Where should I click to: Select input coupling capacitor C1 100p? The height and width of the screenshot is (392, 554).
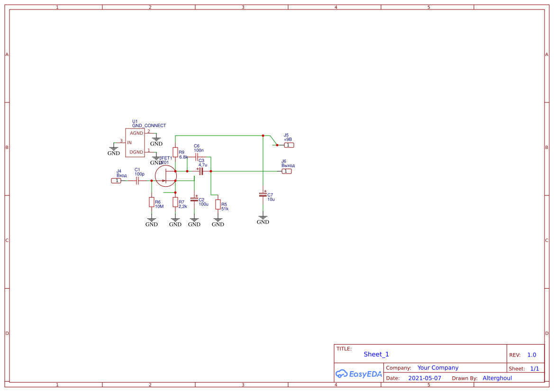137,180
